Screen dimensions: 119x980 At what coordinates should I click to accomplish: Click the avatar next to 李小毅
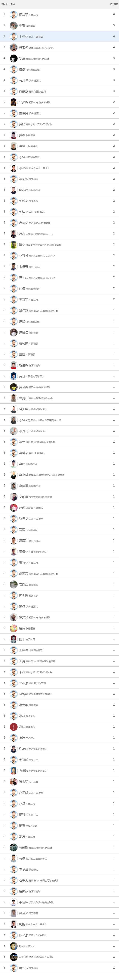pos(14,168)
